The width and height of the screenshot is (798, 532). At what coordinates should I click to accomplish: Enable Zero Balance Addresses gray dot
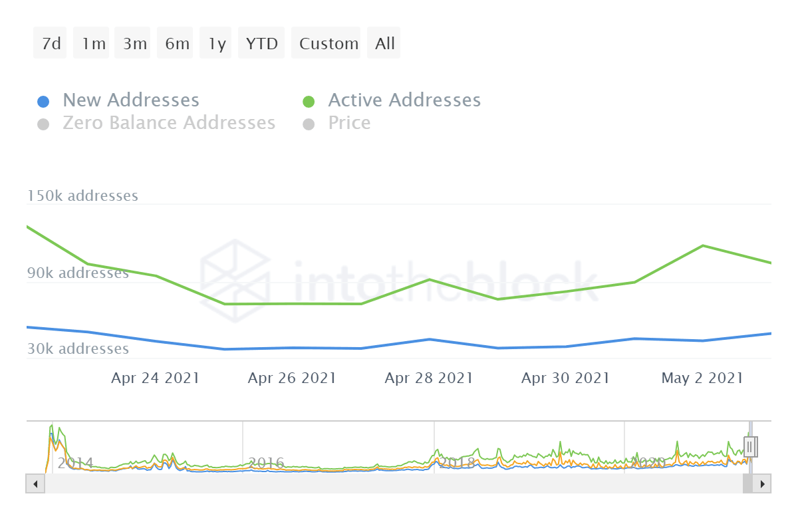click(x=43, y=124)
